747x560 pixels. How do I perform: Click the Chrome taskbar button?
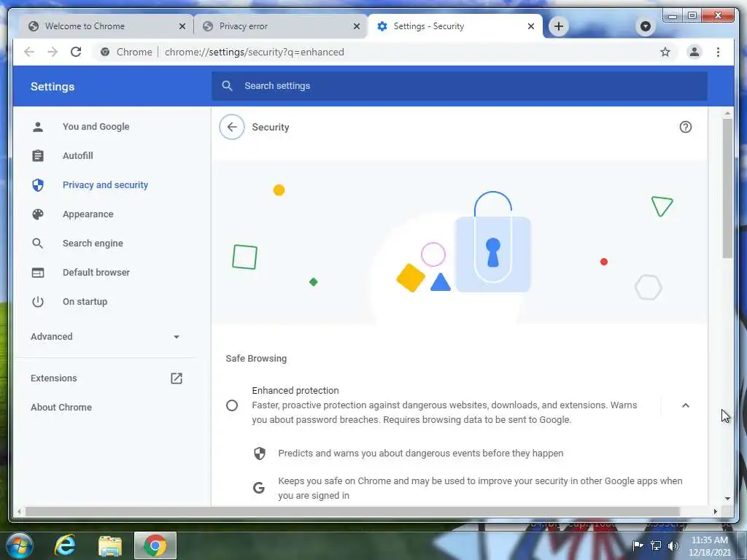155,545
